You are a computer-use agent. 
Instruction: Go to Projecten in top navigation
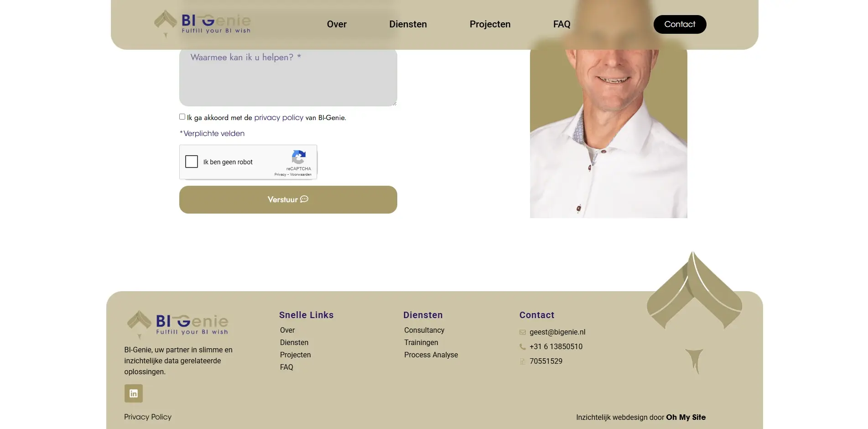click(490, 24)
